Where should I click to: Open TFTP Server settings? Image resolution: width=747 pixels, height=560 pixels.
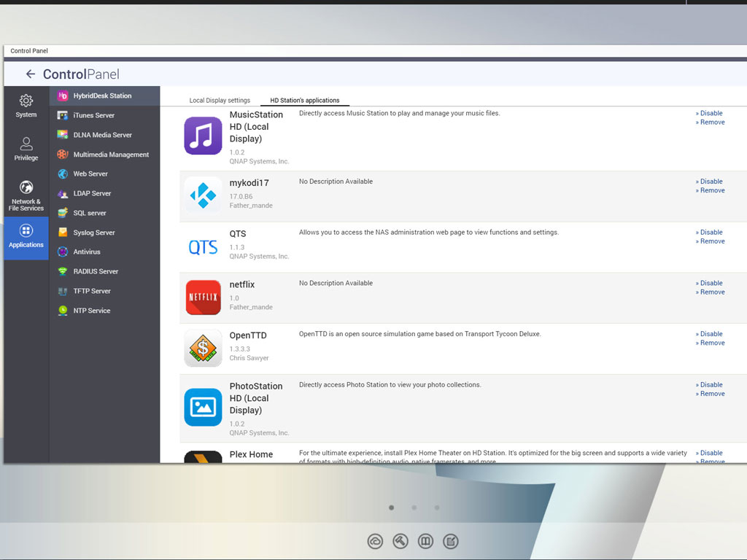(105, 291)
